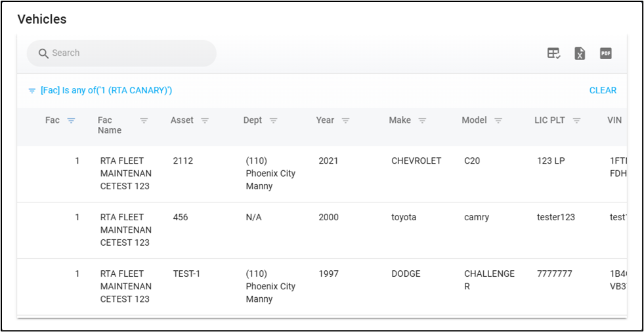
Task: Open filter menu for Make column
Action: (422, 120)
